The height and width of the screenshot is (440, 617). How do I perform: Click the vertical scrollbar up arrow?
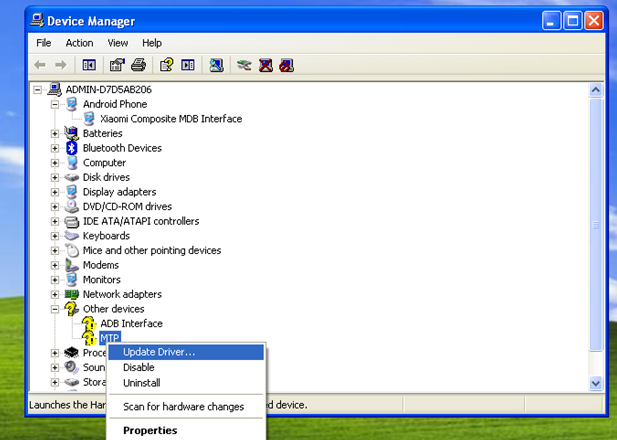click(x=596, y=91)
